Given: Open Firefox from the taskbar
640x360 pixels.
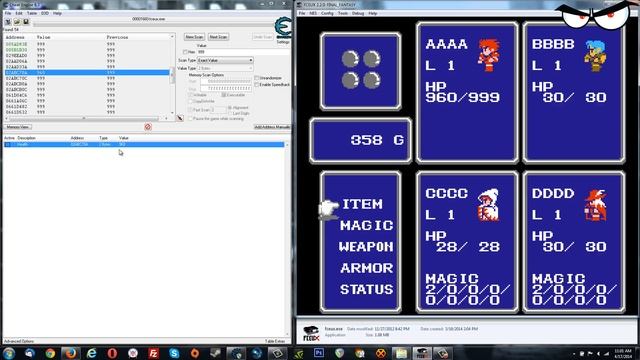Looking at the screenshot, I should (x=71, y=353).
